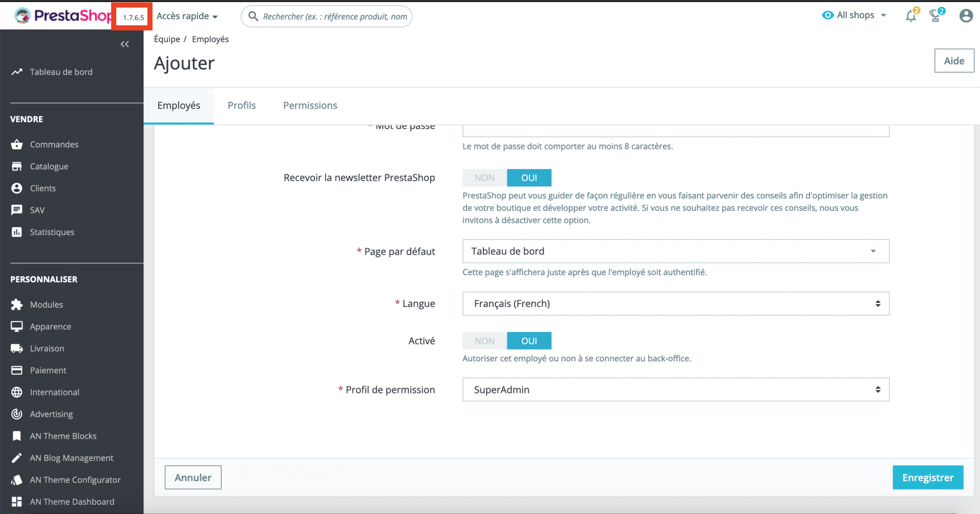Viewport: 980px width, 514px height.
Task: Click the Annuler button
Action: click(193, 478)
